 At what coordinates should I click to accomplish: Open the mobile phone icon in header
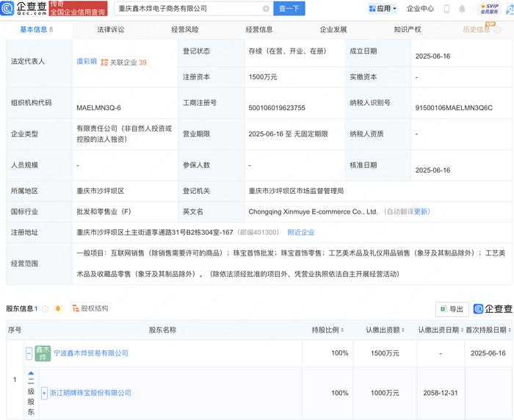446,9
